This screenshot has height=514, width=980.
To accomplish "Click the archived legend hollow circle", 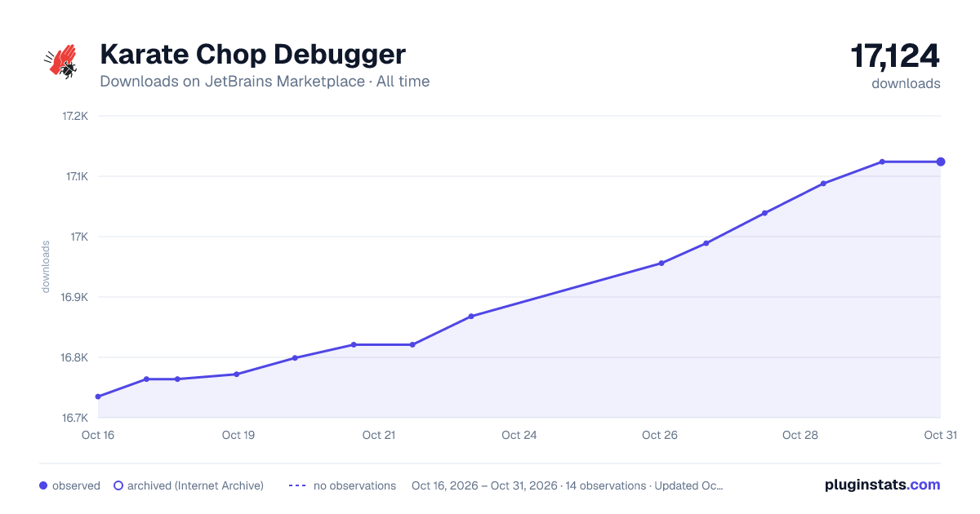I will (118, 485).
